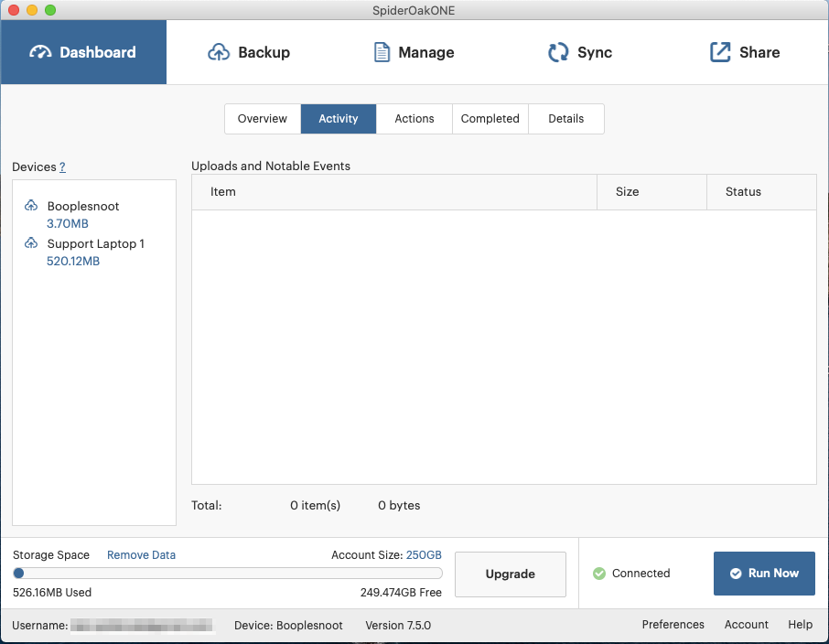Screen dimensions: 829x644
Task: Click the Manage document icon
Action: click(382, 52)
